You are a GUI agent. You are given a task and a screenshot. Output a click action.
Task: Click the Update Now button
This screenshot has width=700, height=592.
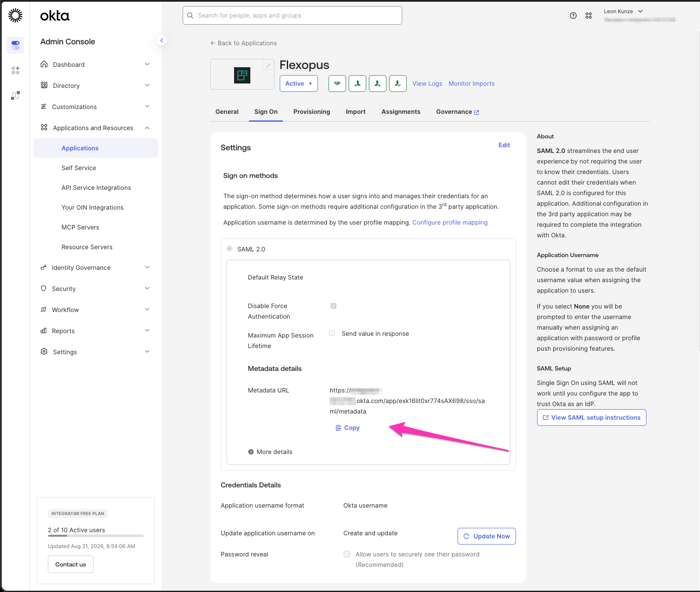pos(487,536)
